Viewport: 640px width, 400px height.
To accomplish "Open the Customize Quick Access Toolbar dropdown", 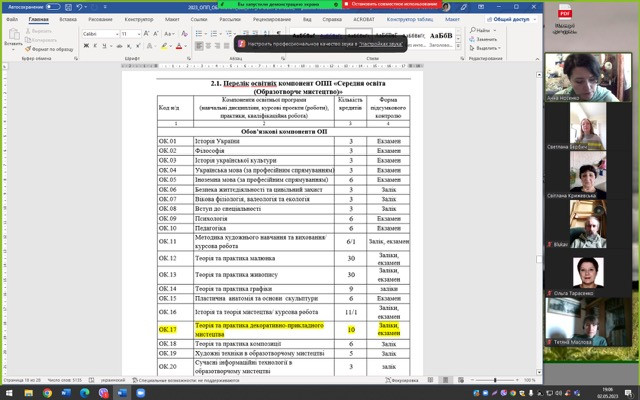I will tap(105, 7).
